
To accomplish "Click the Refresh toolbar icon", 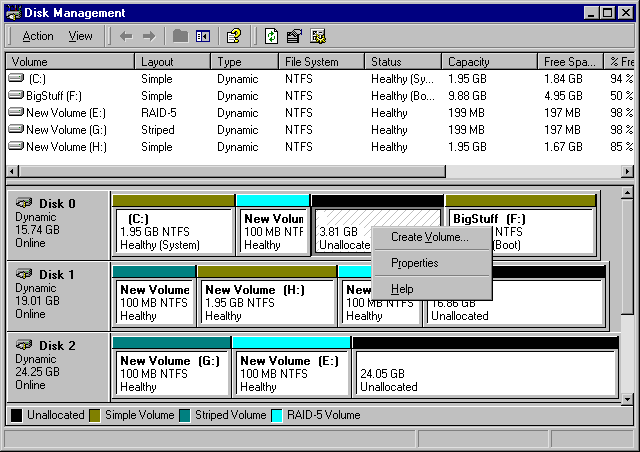I will [271, 36].
